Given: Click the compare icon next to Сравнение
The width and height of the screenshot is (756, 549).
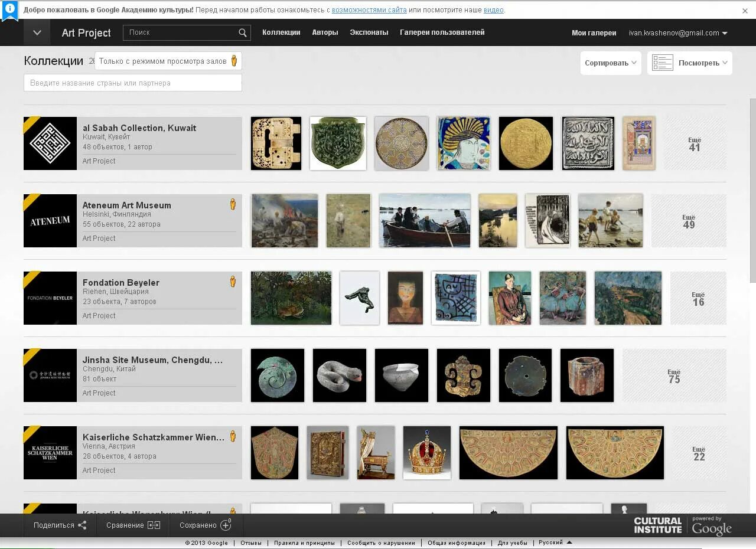Looking at the screenshot, I should (154, 525).
